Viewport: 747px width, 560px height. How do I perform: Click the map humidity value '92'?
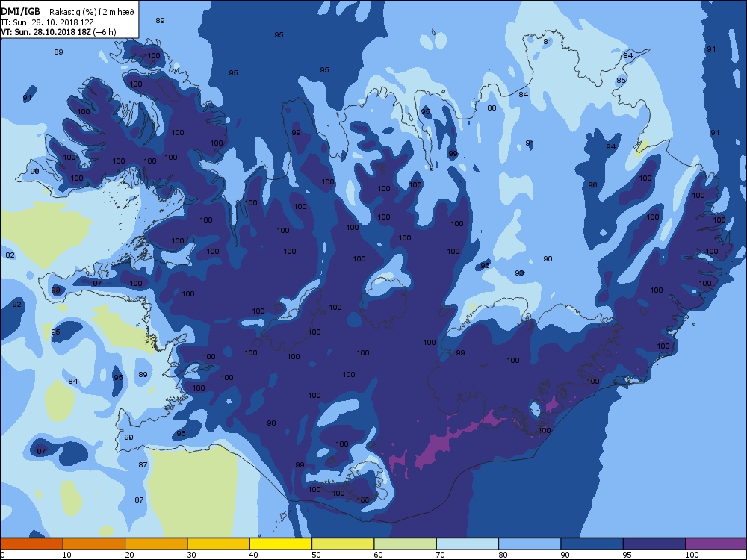[x=16, y=305]
